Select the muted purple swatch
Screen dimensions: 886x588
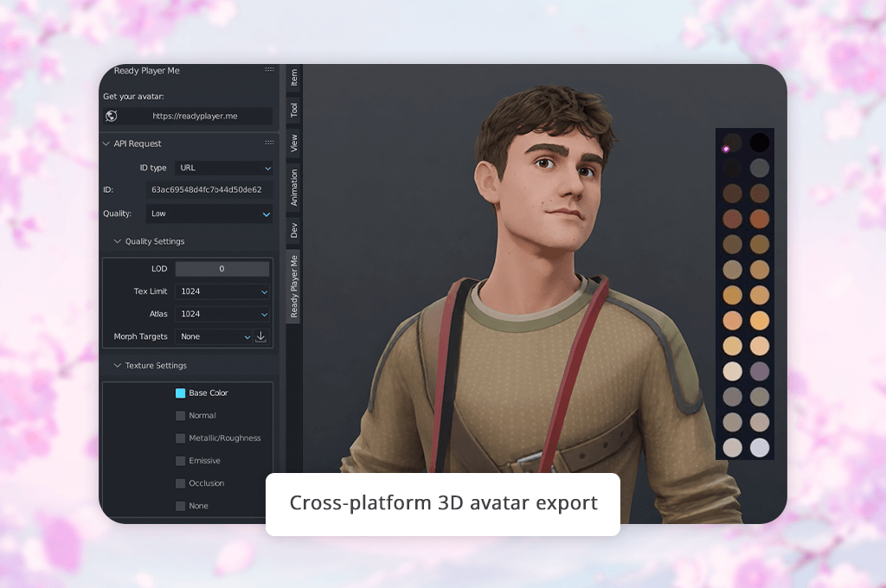(760, 371)
